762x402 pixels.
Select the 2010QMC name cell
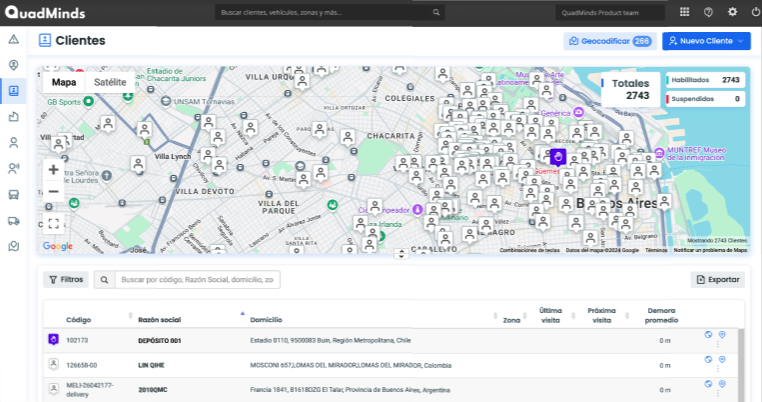153,390
